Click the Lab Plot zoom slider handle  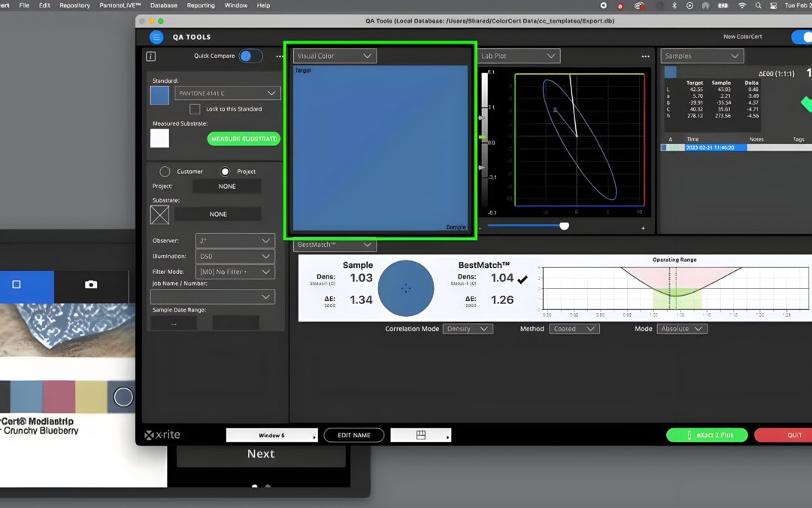tap(565, 226)
